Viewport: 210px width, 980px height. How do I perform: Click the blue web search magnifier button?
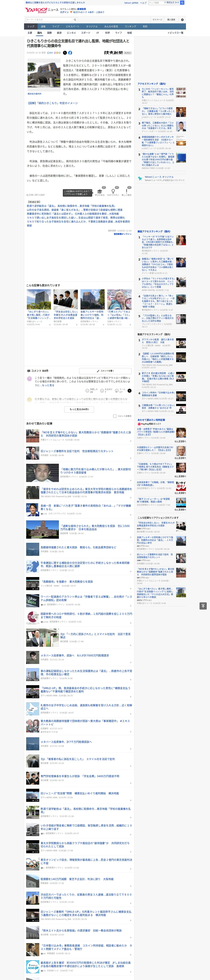click(x=182, y=3)
